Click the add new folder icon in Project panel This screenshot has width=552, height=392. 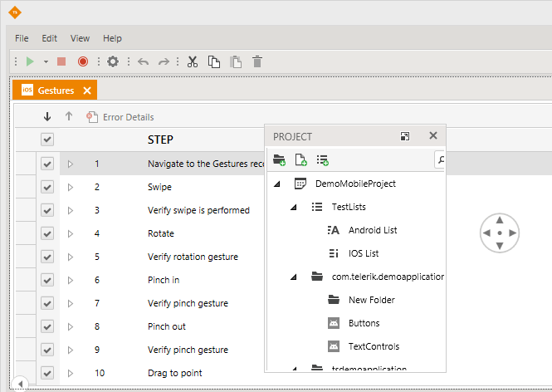pos(279,159)
